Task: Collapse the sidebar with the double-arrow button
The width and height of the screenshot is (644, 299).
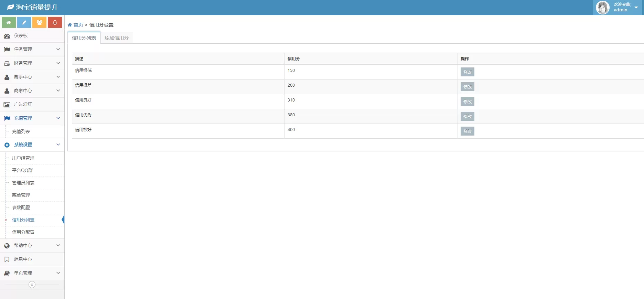Action: click(32, 285)
